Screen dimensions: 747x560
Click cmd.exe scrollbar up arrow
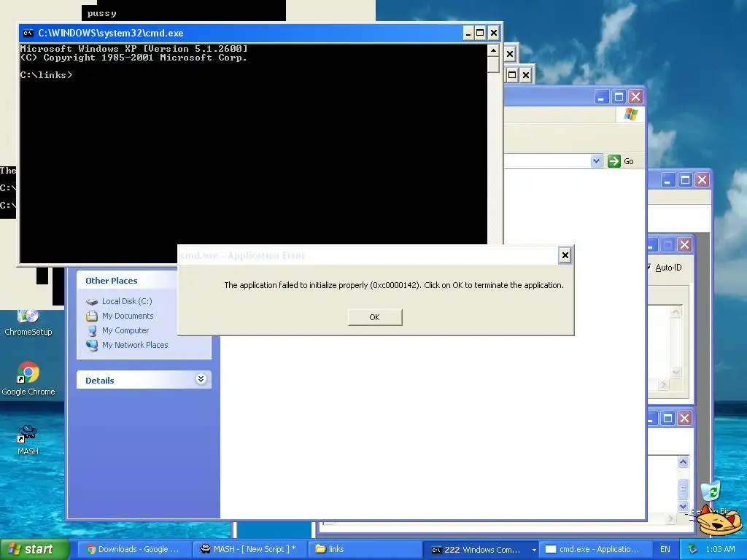493,50
